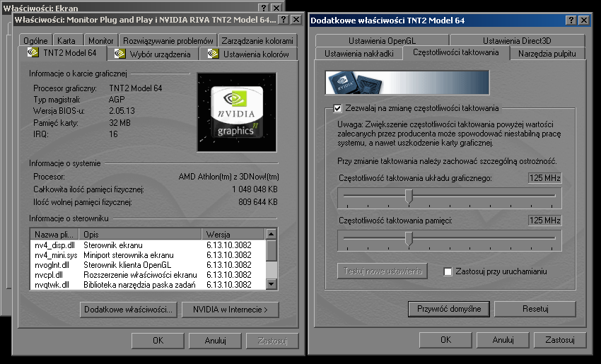Switch to 'Ustawienia kolorów' tab

point(248,54)
